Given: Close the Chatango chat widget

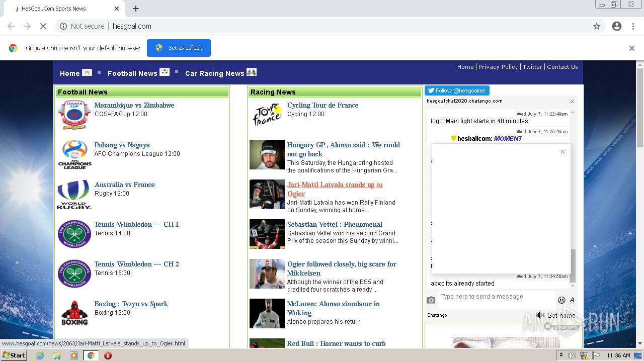Looking at the screenshot, I should click(572, 101).
